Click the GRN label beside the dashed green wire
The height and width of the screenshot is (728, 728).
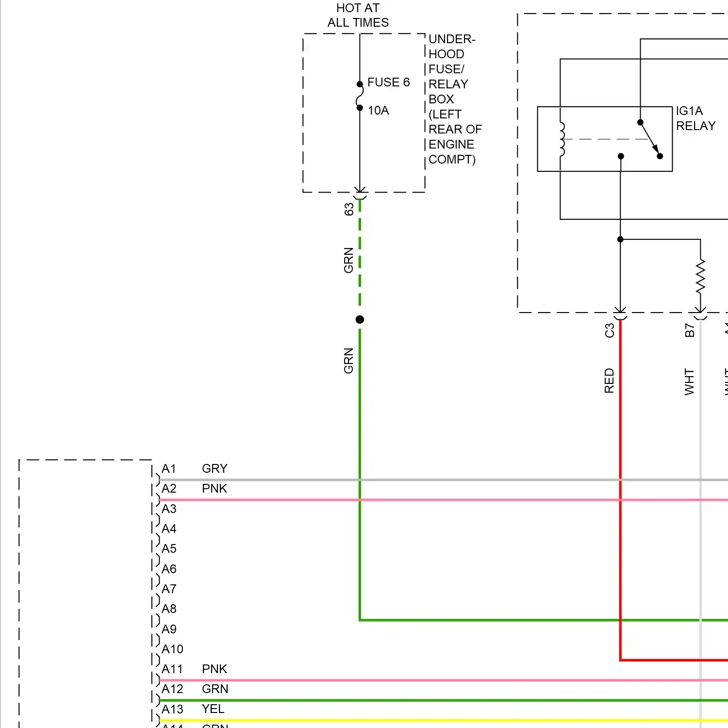(x=348, y=261)
